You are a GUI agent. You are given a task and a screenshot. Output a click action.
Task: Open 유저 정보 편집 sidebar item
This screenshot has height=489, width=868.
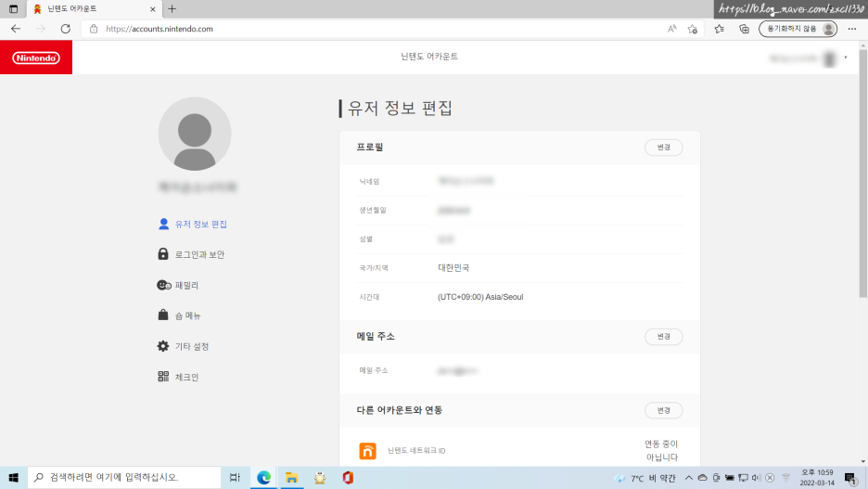193,225
